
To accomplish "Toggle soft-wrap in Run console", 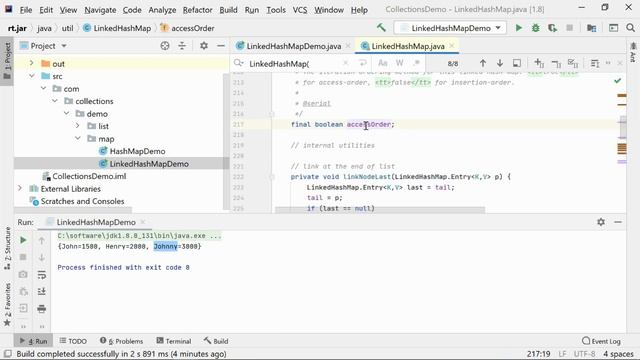I will point(42,275).
